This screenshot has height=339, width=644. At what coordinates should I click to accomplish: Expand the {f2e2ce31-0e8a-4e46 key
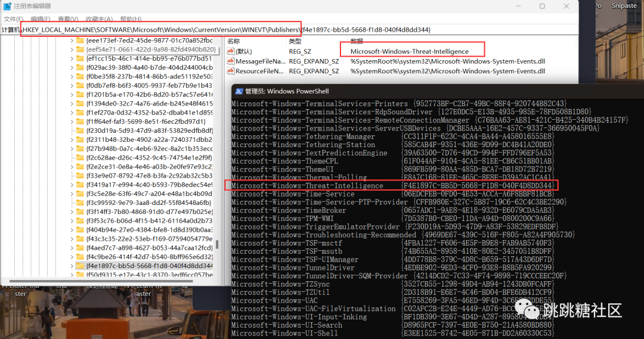click(x=72, y=167)
